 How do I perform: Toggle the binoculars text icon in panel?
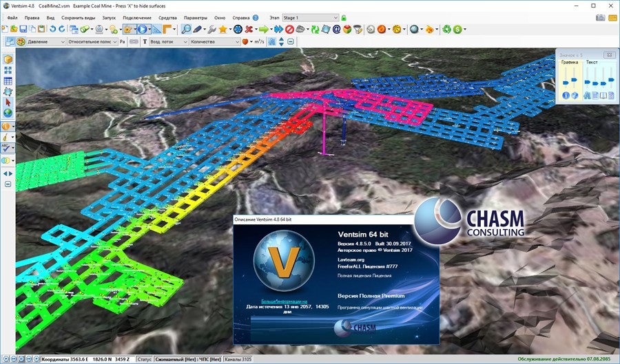click(x=587, y=95)
